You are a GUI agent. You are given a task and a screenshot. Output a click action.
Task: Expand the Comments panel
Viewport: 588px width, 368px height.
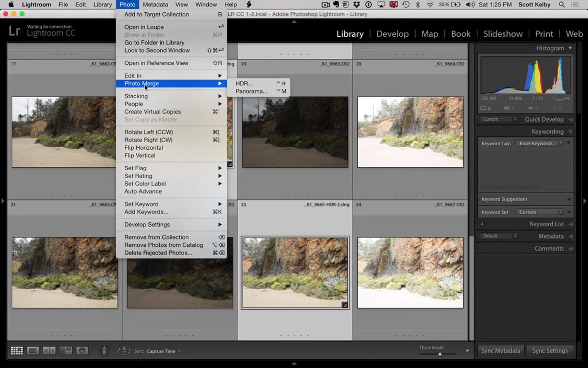coord(570,249)
